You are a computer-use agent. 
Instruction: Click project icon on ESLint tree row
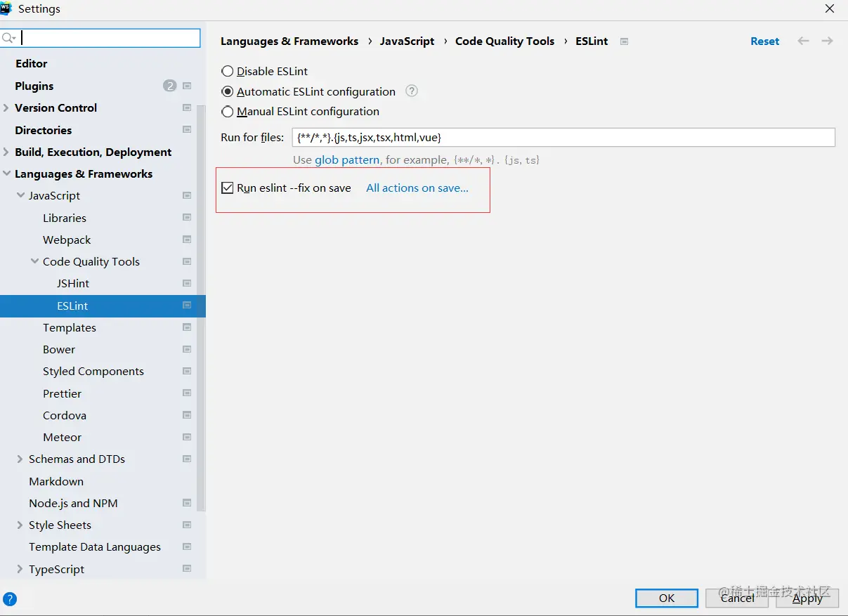pyautogui.click(x=187, y=306)
